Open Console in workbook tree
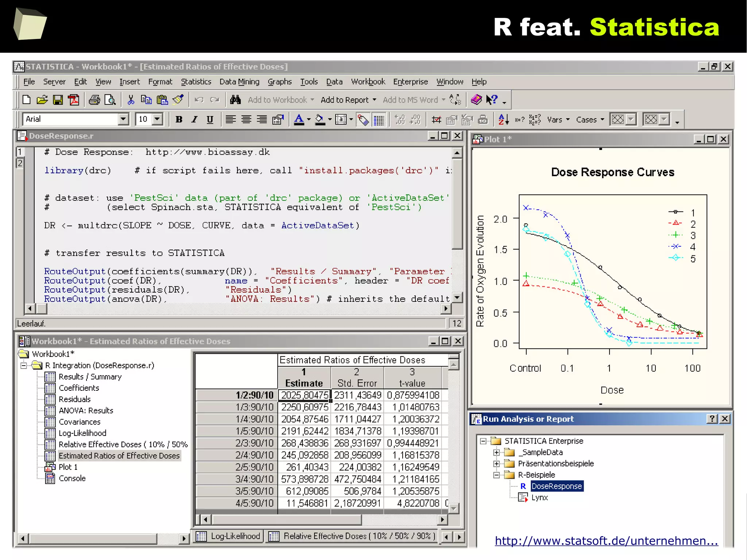Viewport: 747px width, 560px height. (x=72, y=478)
